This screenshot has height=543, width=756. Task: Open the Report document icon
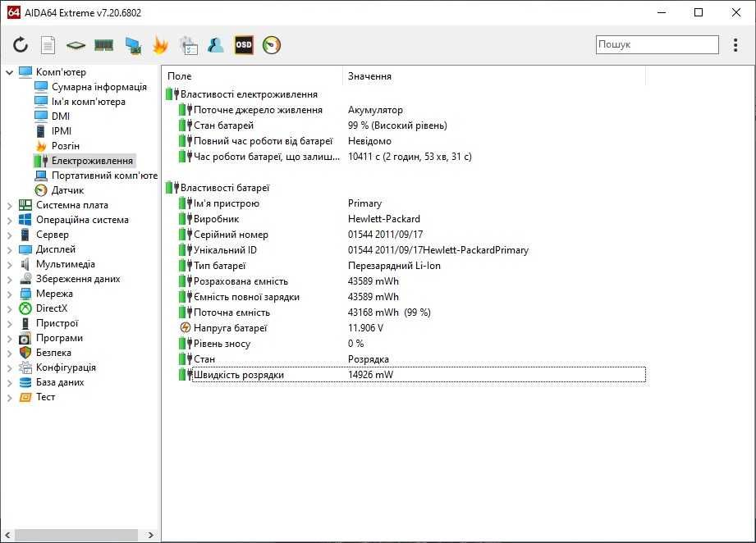(x=48, y=45)
